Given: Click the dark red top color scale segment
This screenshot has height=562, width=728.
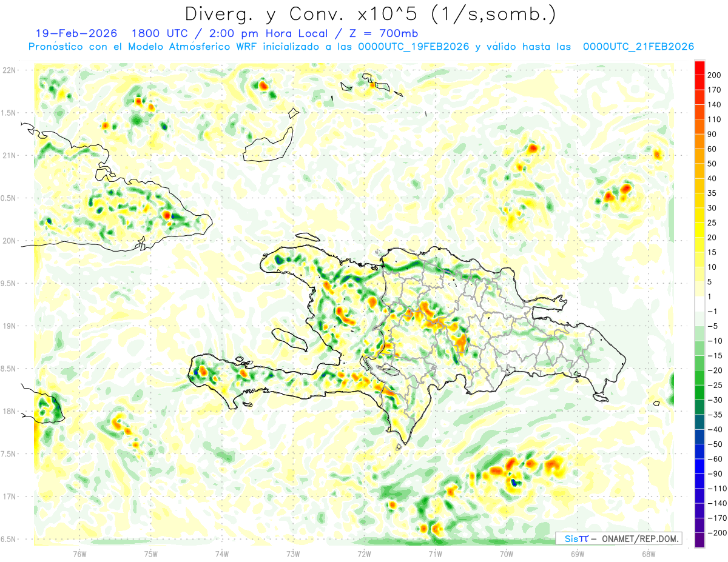Looking at the screenshot, I should tap(699, 67).
